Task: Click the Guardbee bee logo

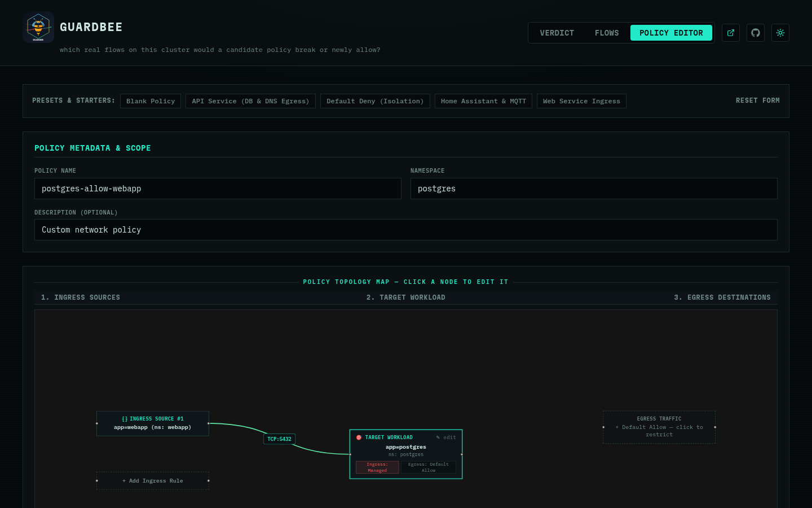Action: coord(38,27)
